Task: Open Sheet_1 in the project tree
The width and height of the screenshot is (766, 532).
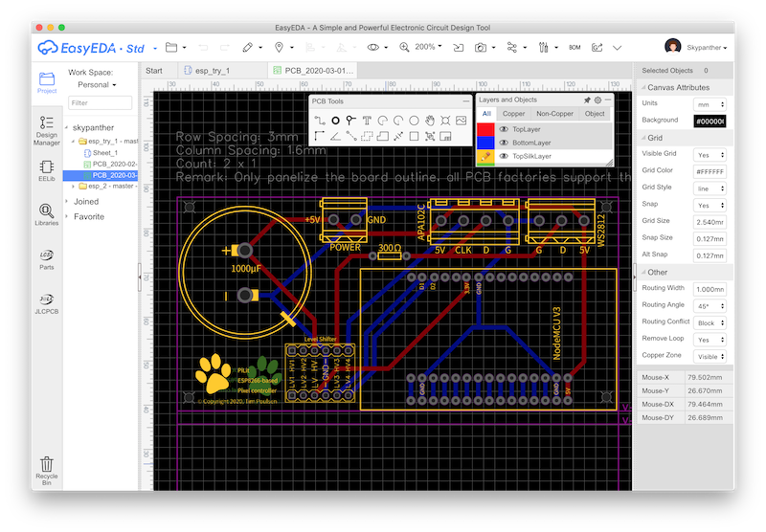Action: 104,153
